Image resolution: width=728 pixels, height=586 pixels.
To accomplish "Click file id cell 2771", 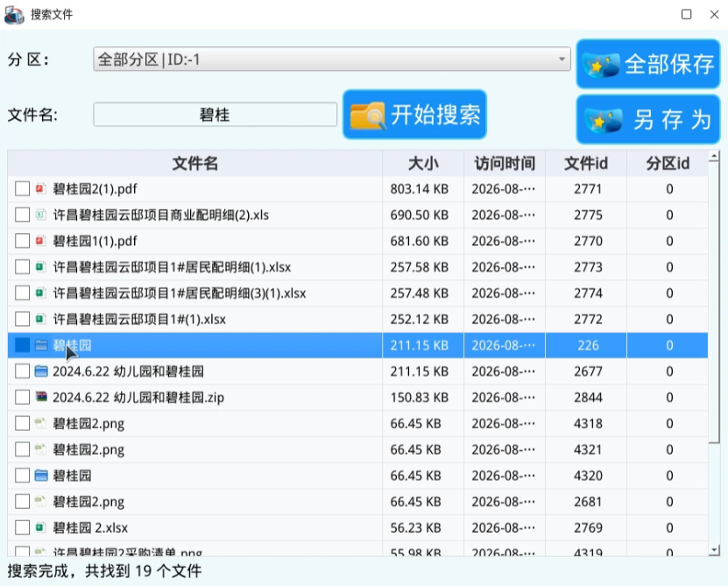I will tap(588, 189).
